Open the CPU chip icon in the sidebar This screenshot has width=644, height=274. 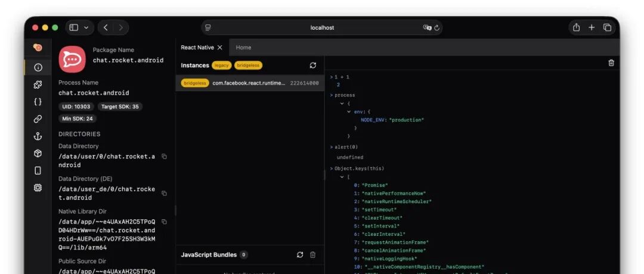38,188
